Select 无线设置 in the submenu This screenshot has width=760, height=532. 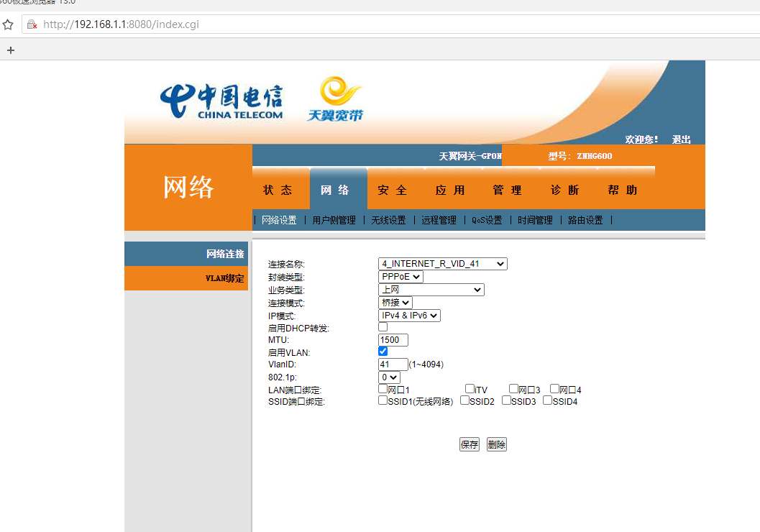(388, 220)
